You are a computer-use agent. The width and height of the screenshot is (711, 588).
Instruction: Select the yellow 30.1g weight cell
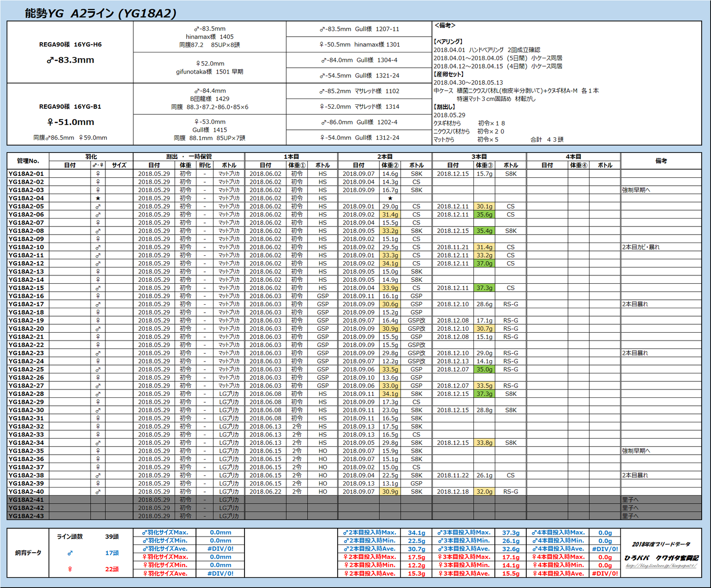point(485,206)
